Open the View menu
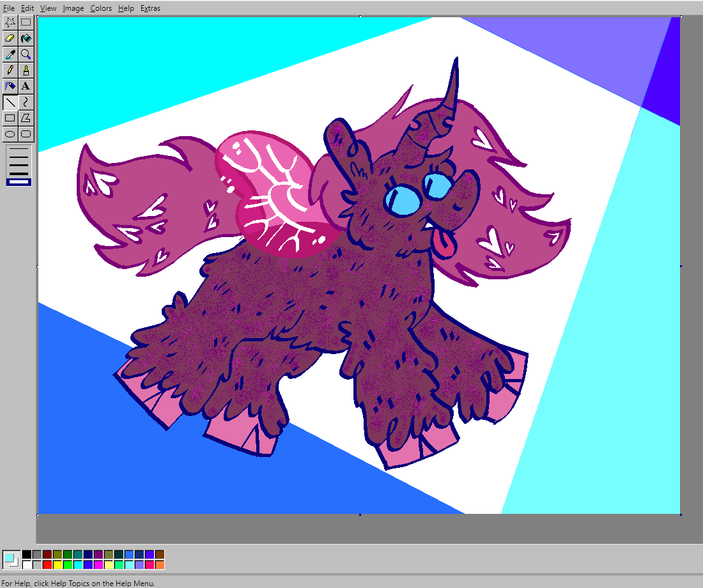Screen dimensions: 703x588 48,8
